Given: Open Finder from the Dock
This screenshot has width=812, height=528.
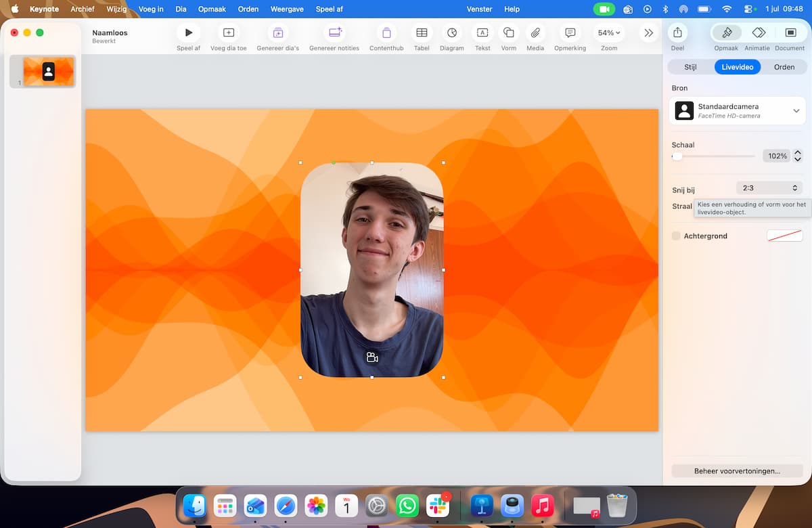Looking at the screenshot, I should (x=195, y=506).
